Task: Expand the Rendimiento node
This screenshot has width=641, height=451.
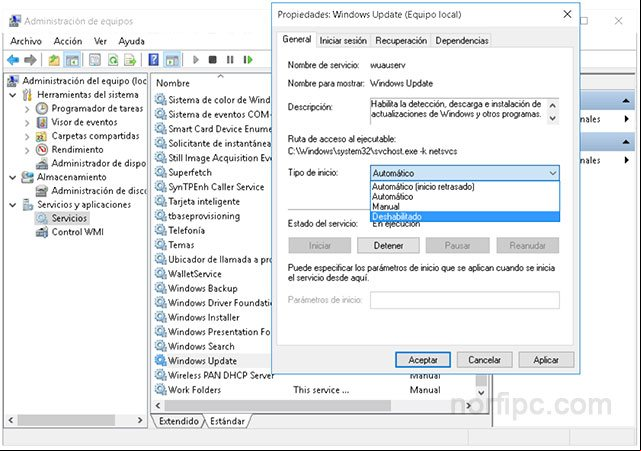Action: [x=27, y=150]
